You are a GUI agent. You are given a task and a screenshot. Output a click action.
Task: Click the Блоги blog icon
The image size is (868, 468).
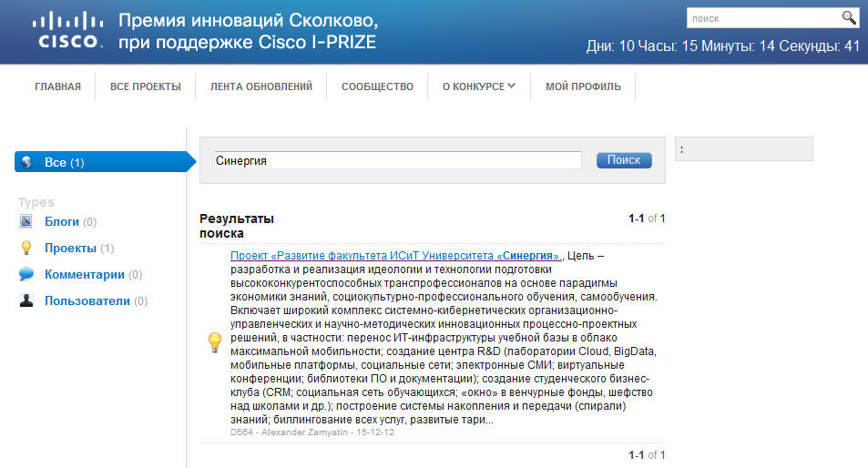[x=26, y=221]
